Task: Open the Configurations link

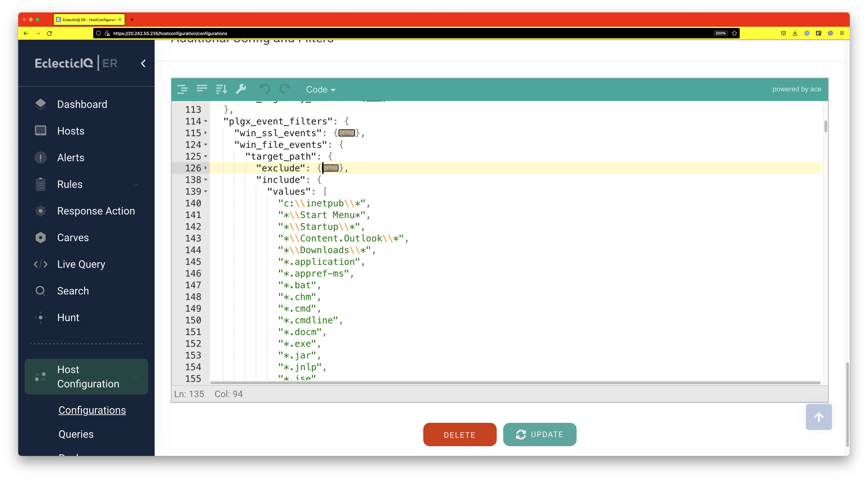Action: click(92, 410)
